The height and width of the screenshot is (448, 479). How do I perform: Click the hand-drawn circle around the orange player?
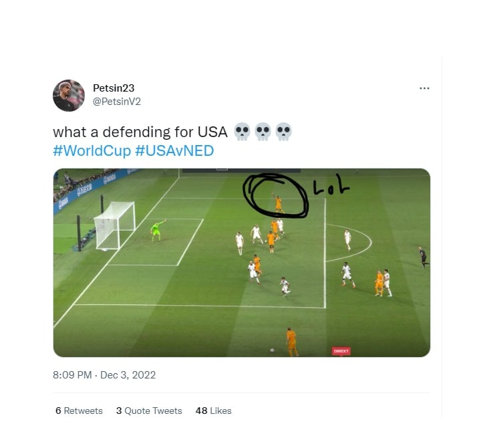click(275, 196)
